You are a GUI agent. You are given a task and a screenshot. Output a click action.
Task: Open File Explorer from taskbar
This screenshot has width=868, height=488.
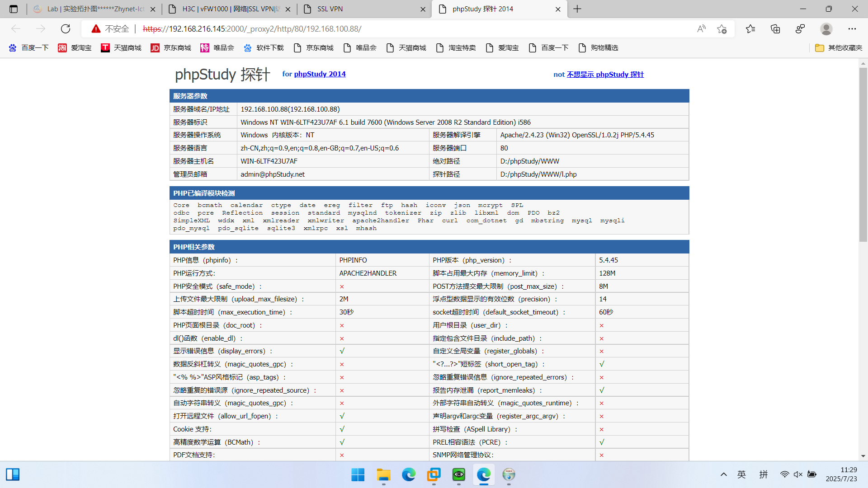click(x=383, y=474)
